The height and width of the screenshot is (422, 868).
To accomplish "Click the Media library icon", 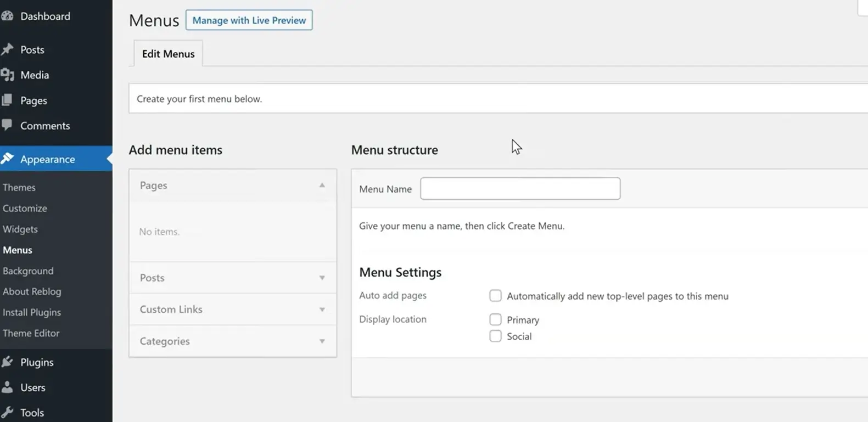I will click(x=7, y=75).
